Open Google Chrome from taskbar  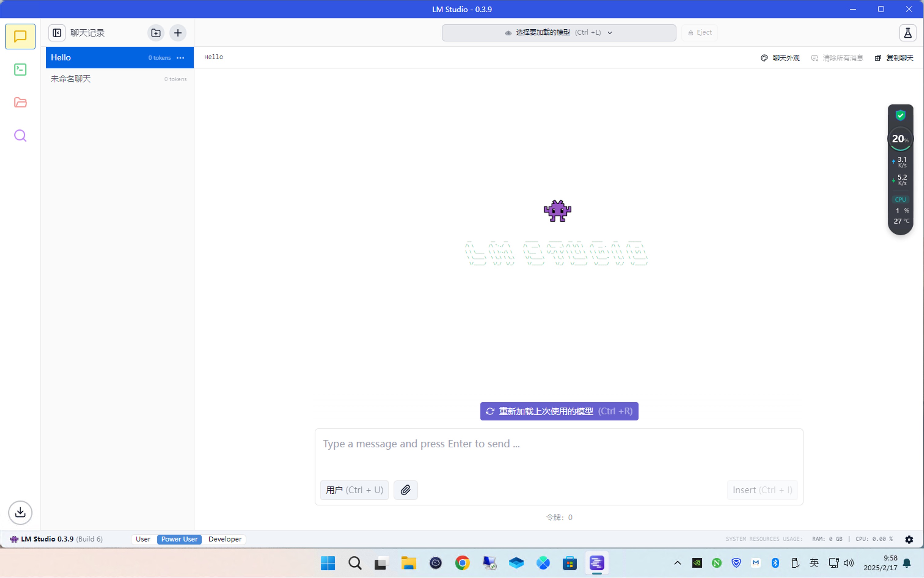click(462, 563)
